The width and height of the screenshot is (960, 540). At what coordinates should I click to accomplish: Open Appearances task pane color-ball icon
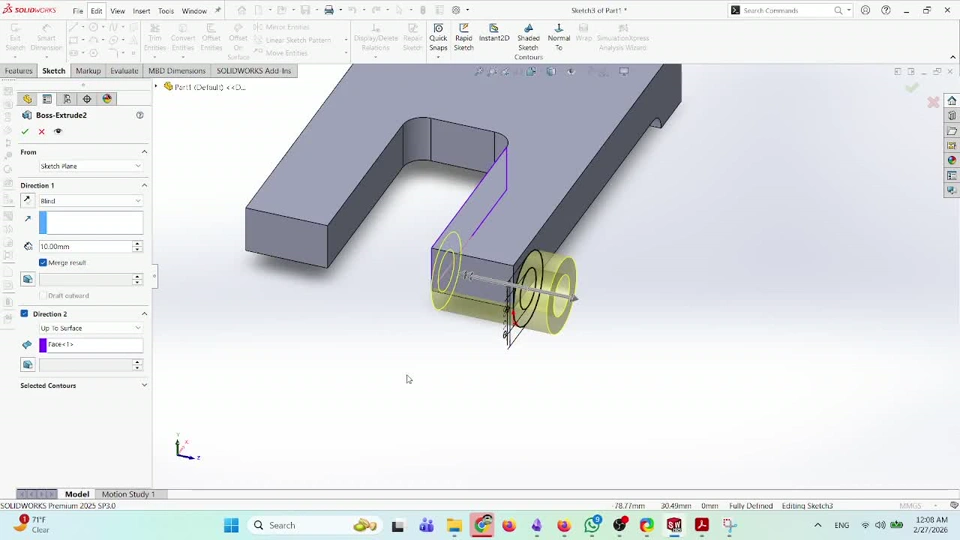click(951, 160)
